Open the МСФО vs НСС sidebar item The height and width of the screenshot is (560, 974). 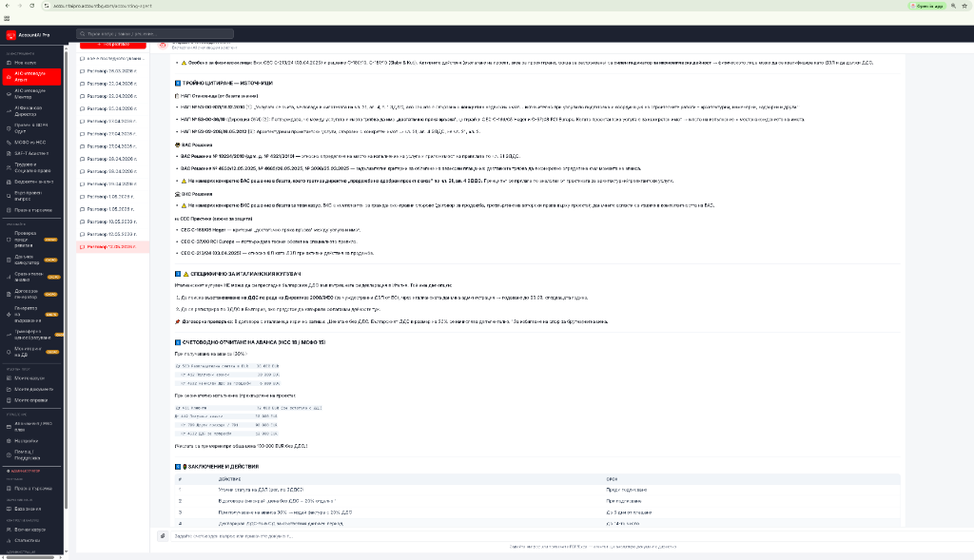[31, 143]
